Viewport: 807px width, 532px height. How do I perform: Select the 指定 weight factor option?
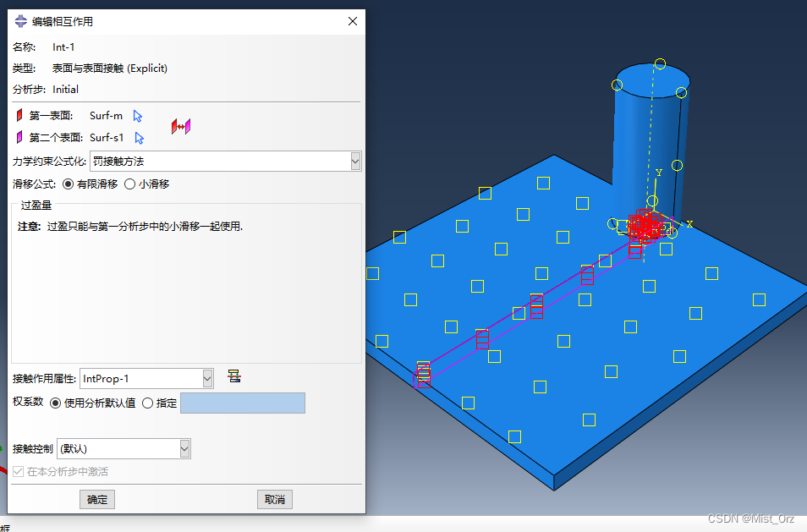tap(147, 403)
